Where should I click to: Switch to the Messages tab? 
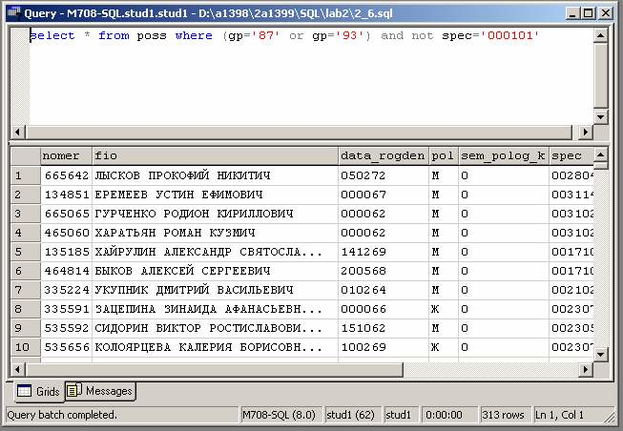tap(100, 391)
